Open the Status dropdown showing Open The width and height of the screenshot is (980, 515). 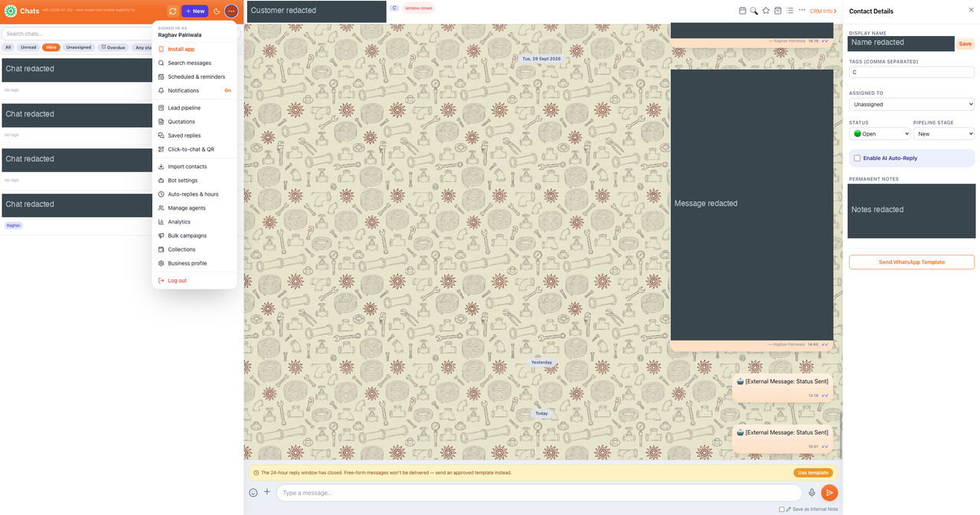[x=880, y=134]
